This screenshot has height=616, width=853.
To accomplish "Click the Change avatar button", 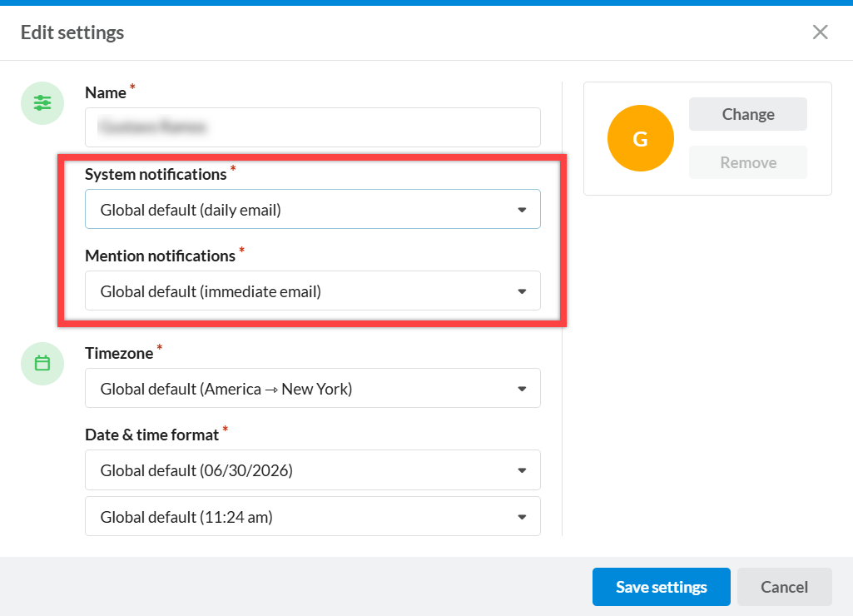I will 748,114.
